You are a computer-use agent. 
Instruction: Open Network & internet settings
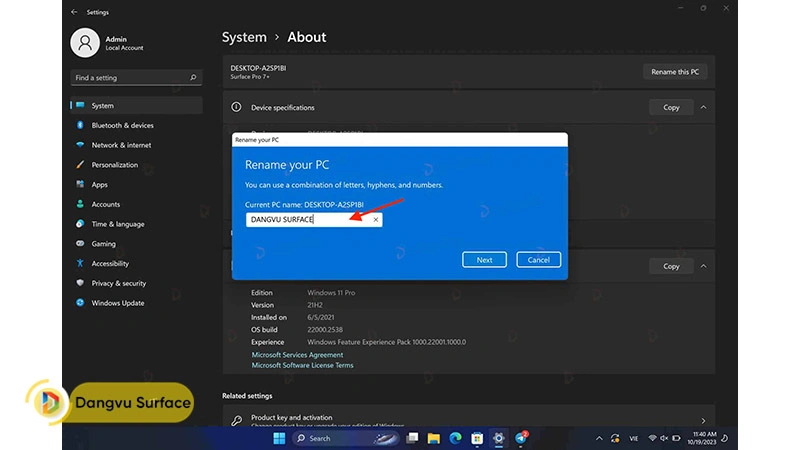pos(136,145)
